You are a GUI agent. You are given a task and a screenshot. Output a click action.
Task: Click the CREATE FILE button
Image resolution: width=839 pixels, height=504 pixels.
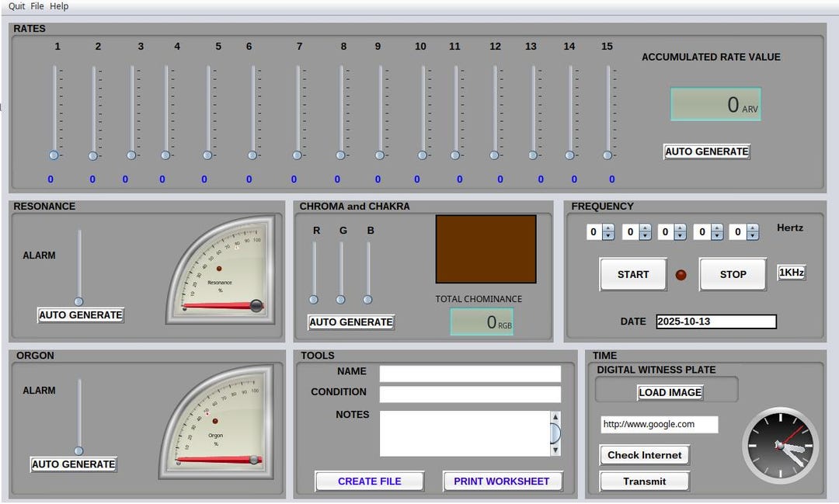coord(370,481)
